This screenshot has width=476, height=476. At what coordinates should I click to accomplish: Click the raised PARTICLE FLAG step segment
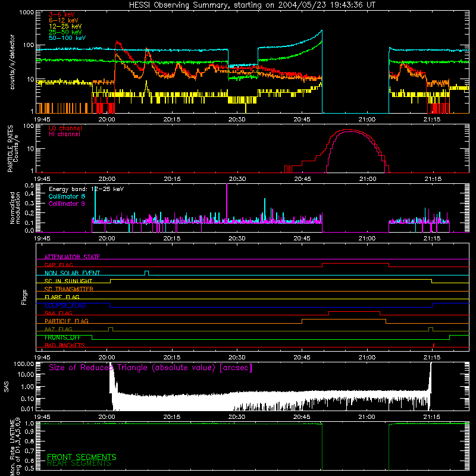coord(344,320)
